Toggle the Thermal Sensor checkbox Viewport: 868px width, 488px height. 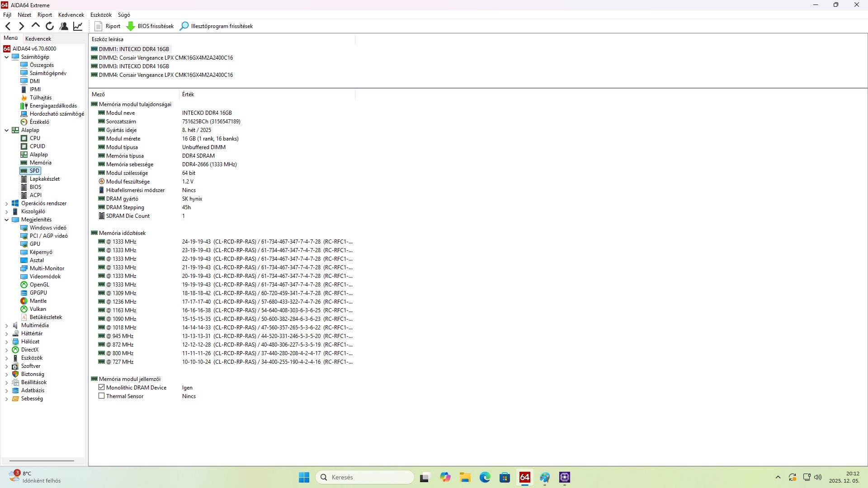[102, 396]
